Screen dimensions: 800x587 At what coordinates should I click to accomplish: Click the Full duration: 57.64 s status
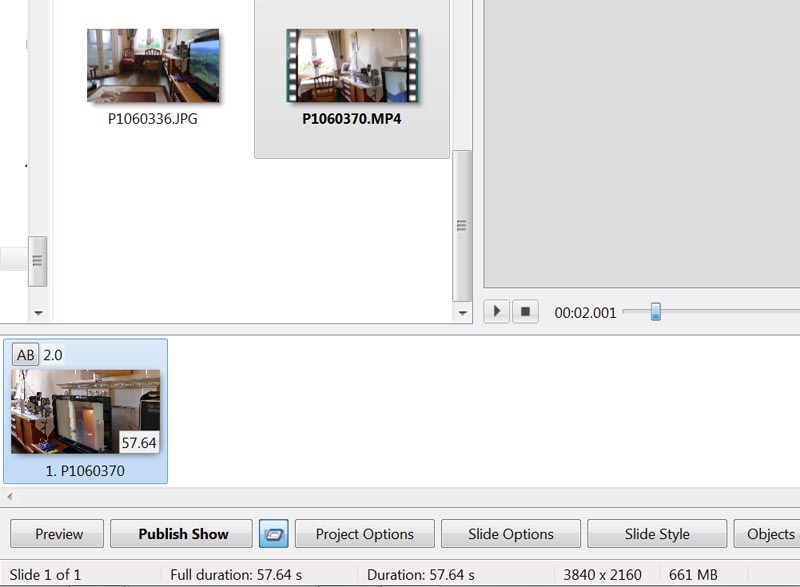(x=236, y=575)
